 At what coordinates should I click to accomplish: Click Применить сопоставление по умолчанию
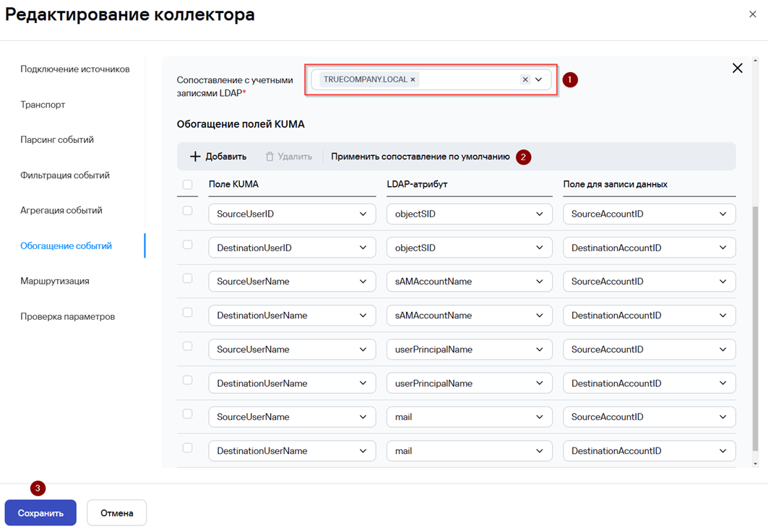point(420,157)
